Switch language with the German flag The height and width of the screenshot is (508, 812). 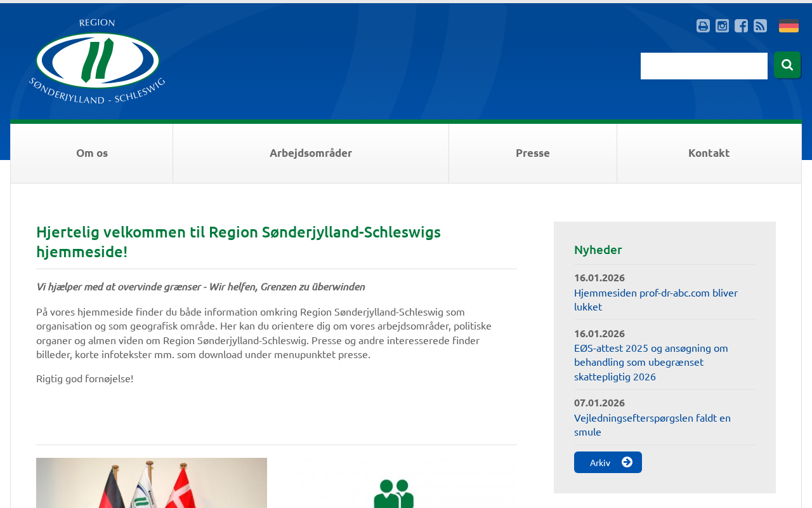789,26
